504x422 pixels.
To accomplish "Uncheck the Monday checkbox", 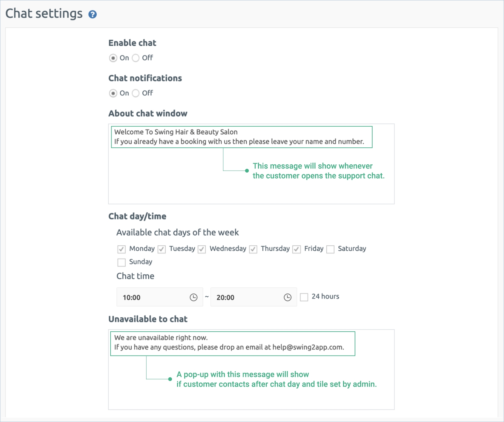I will [x=122, y=249].
